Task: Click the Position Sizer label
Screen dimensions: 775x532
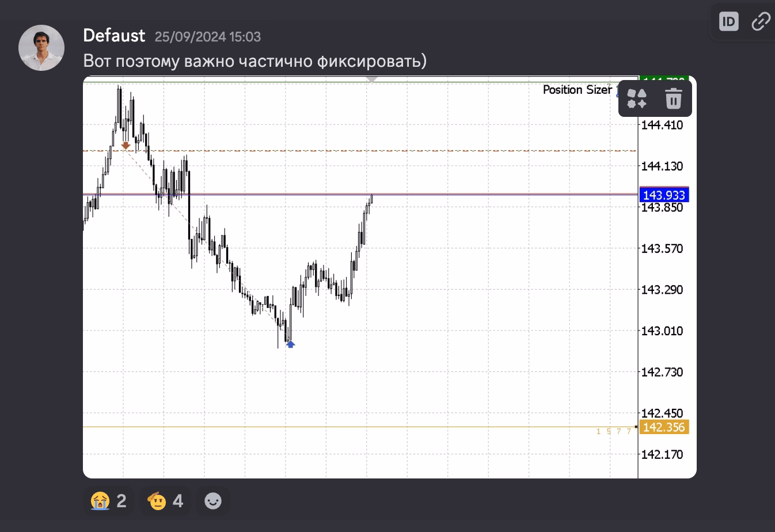Action: (x=578, y=90)
